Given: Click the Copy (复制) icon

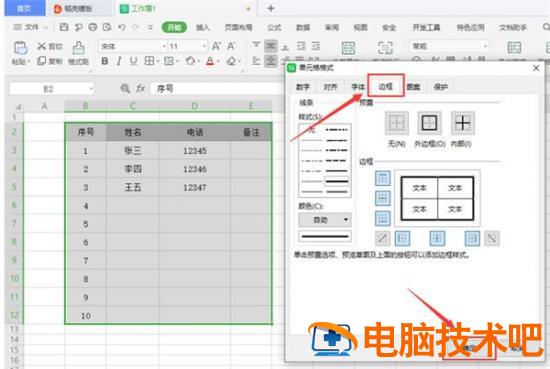Looking at the screenshot, I should pyautogui.click(x=41, y=61).
